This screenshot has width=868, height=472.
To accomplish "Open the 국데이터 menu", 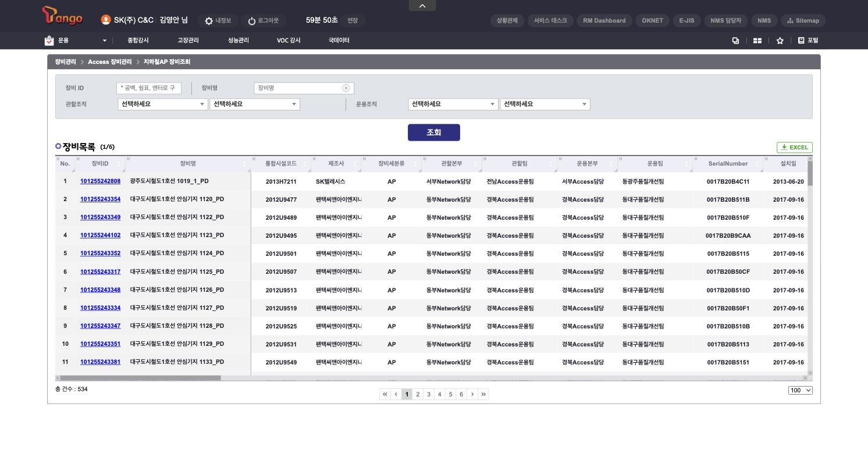I will pos(339,41).
